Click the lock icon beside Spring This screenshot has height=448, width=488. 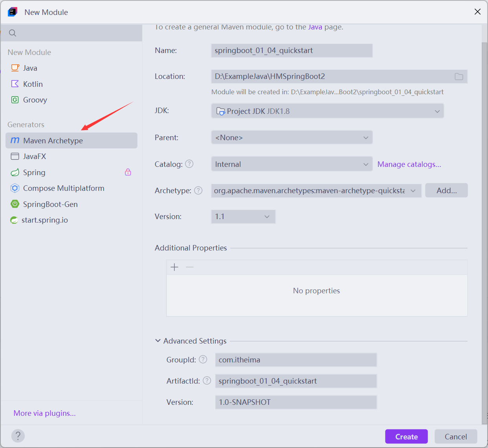pos(128,172)
